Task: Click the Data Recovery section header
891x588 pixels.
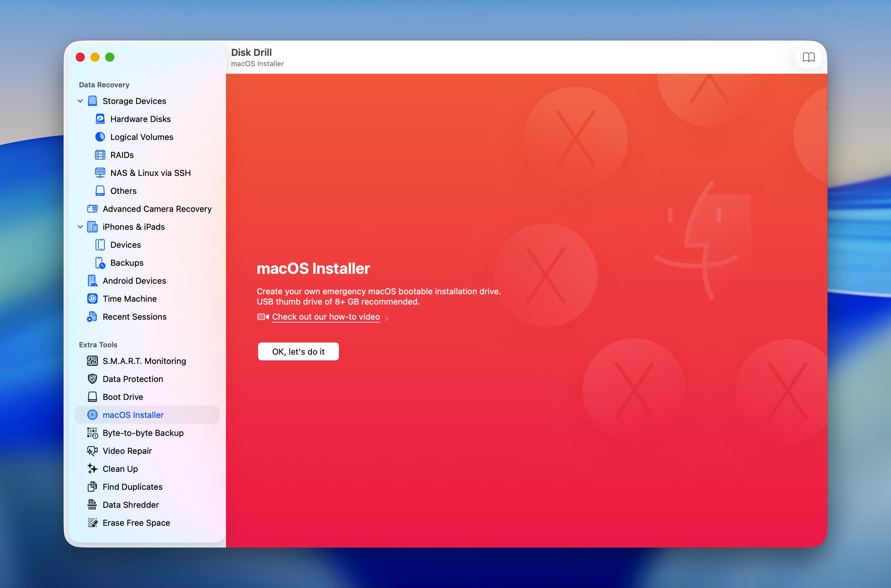Action: [x=104, y=85]
